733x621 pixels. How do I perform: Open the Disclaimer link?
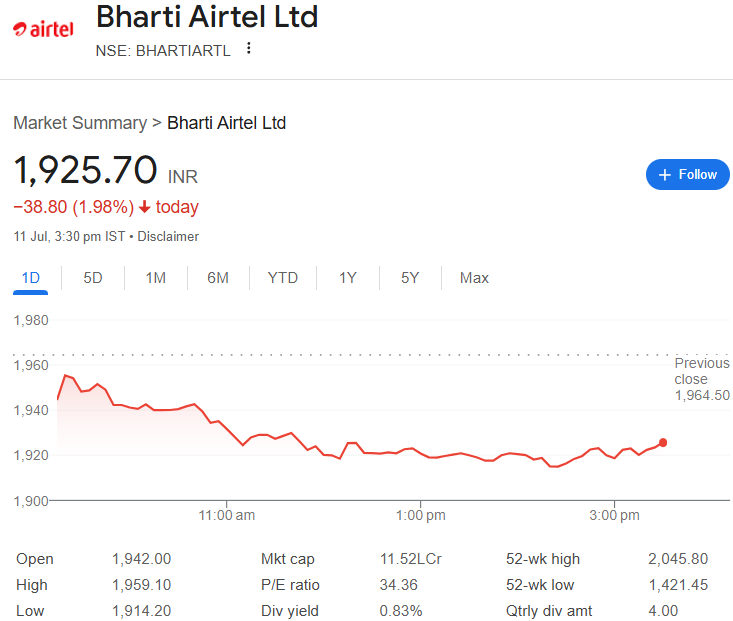point(168,237)
